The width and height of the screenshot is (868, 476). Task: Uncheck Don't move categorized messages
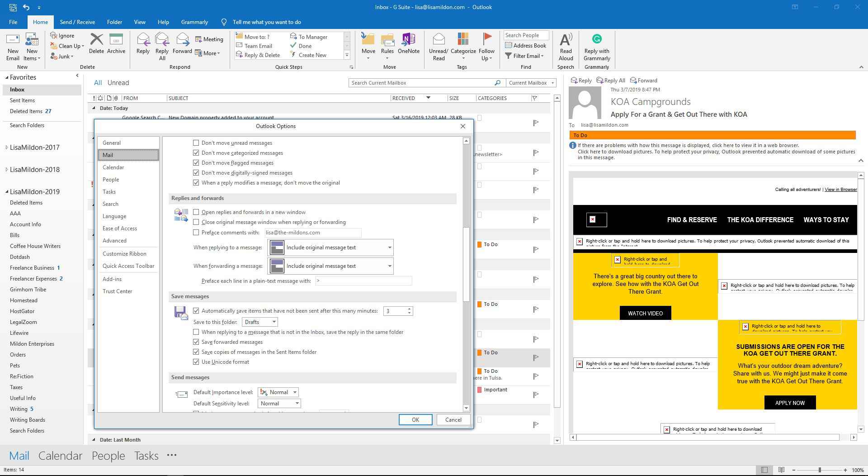point(196,153)
